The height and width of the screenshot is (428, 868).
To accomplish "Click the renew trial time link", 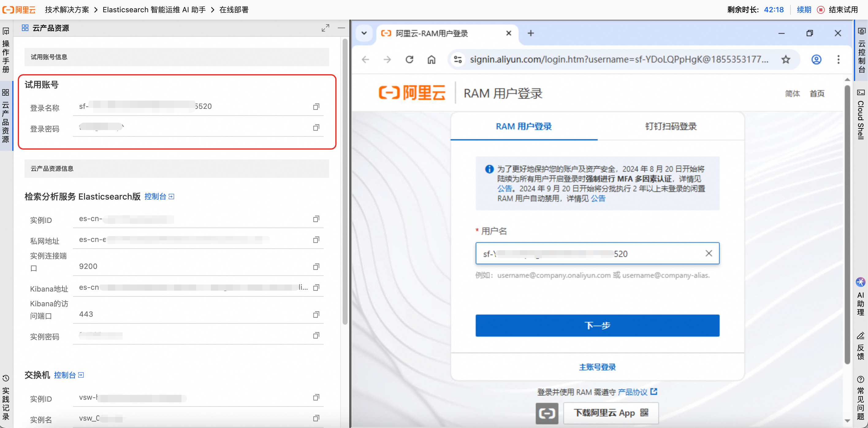I will click(x=804, y=10).
